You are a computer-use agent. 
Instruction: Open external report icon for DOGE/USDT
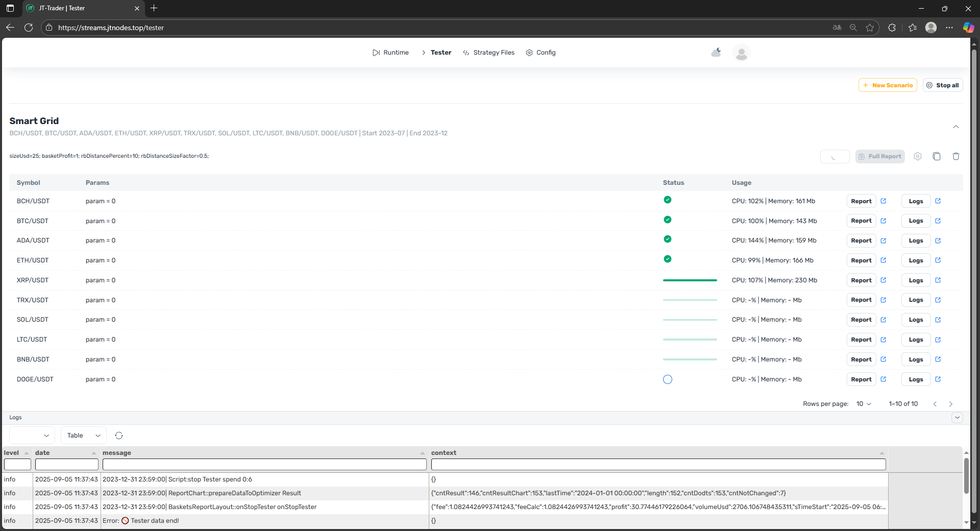pyautogui.click(x=883, y=379)
